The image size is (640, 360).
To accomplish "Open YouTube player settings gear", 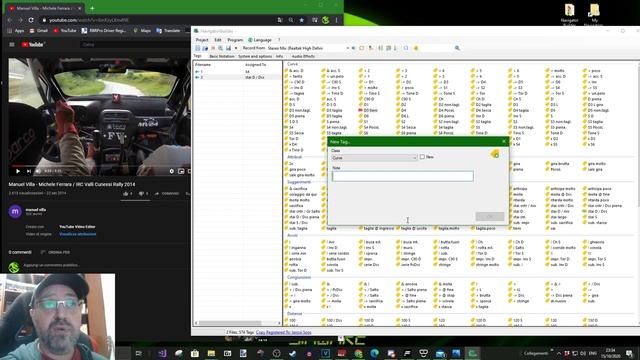I will [x=171, y=171].
